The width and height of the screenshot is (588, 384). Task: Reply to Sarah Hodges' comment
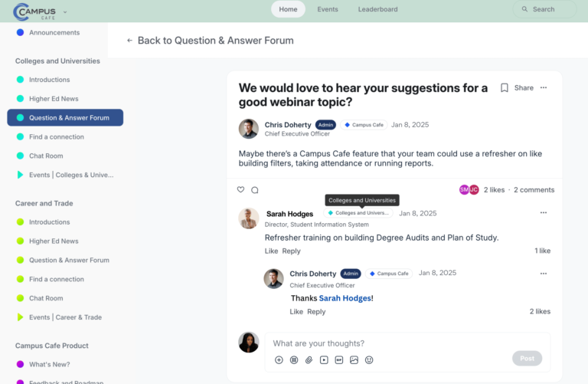(x=291, y=251)
